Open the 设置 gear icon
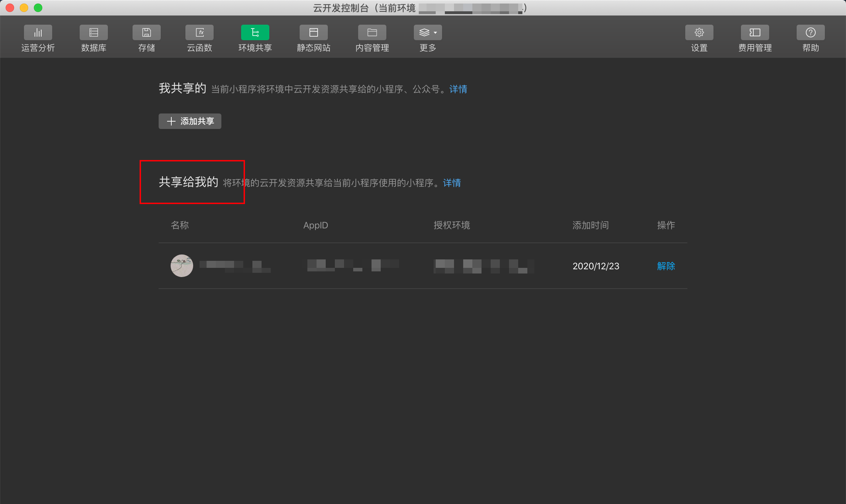 pyautogui.click(x=699, y=32)
